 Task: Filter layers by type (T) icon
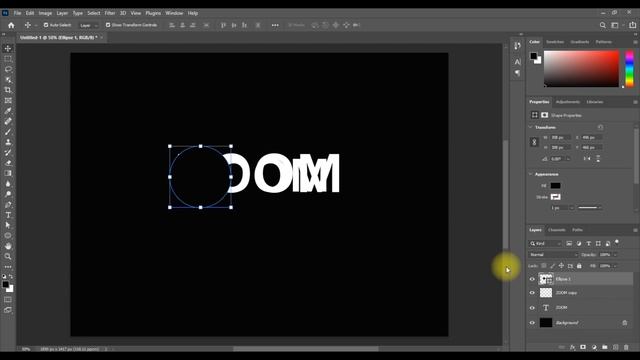[x=589, y=244]
